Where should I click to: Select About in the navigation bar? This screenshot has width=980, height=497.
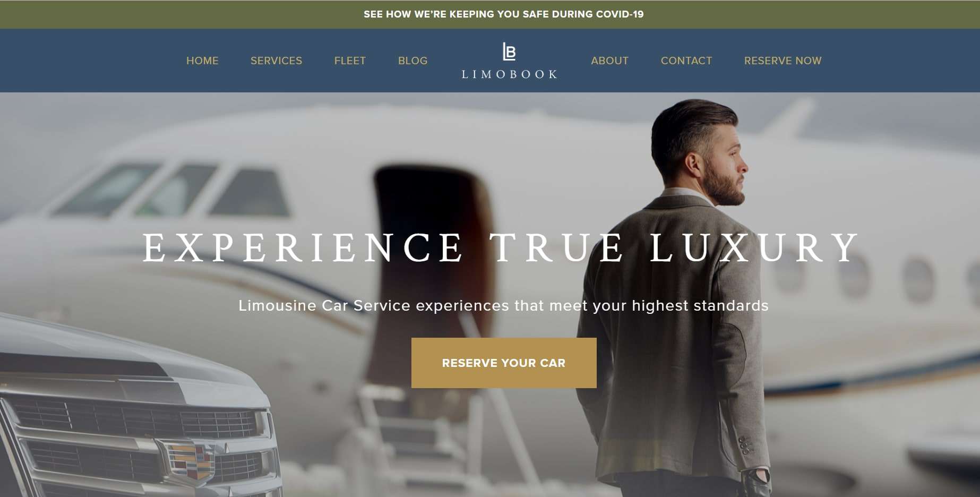click(x=609, y=61)
